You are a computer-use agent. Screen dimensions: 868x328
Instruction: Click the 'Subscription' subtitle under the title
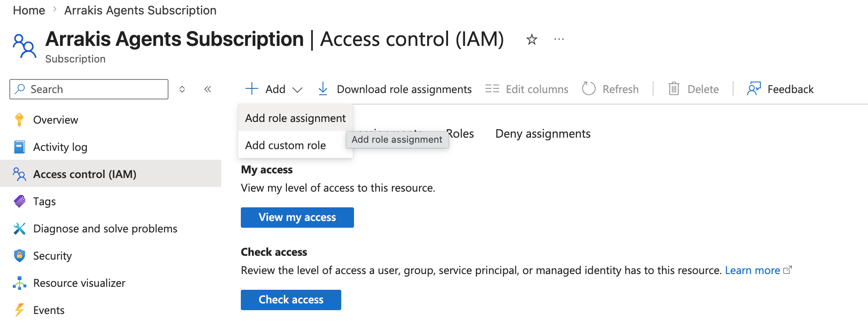pyautogui.click(x=75, y=59)
